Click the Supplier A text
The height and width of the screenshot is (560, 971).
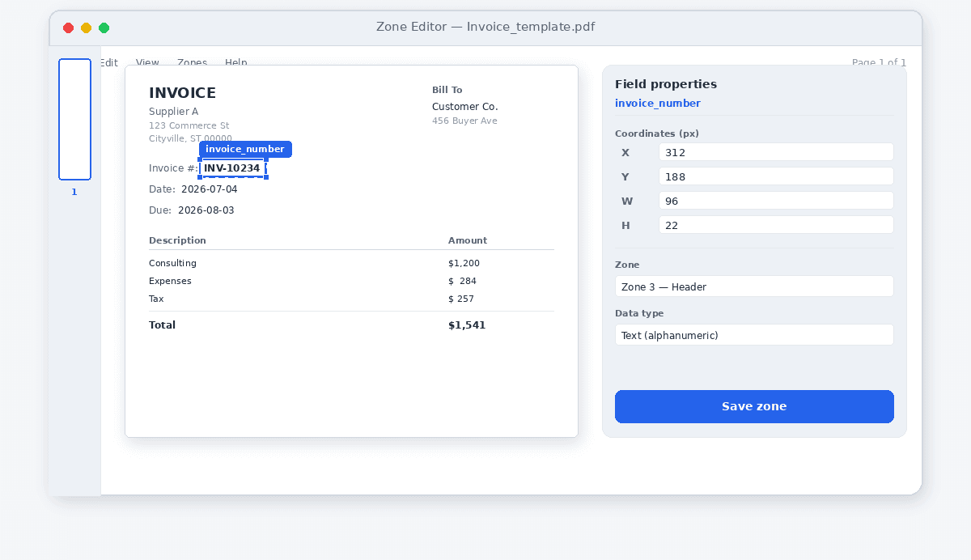pyautogui.click(x=173, y=112)
